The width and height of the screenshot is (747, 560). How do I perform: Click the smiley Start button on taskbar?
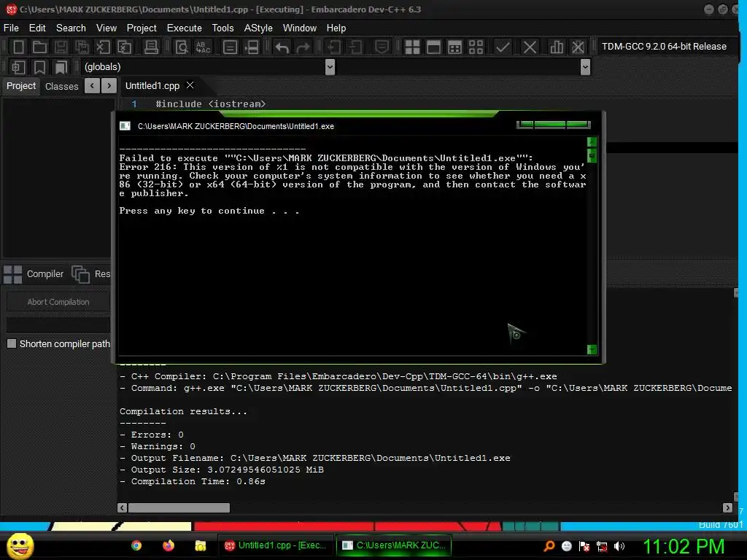[20, 545]
